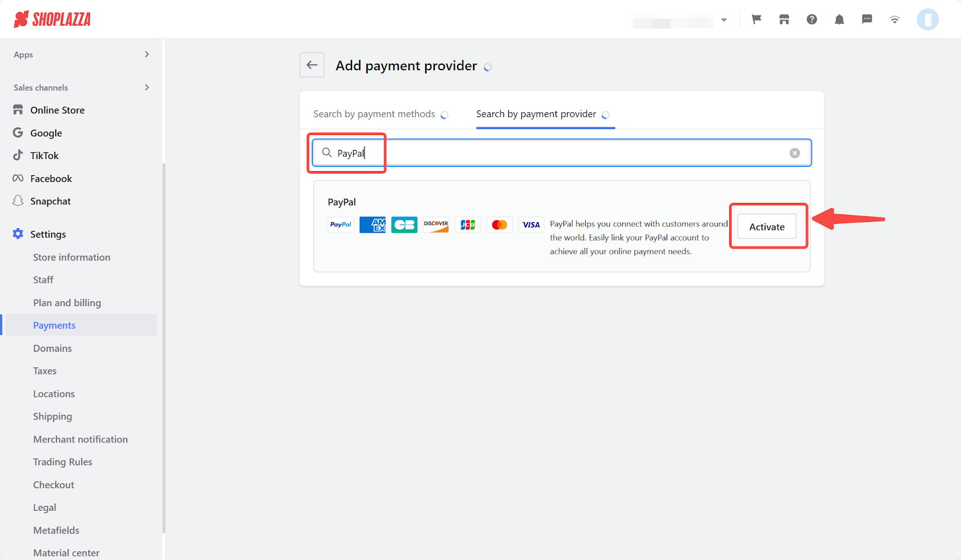Click the sidebar scrollbar
Viewport: 961px width, 560px height.
point(164,348)
